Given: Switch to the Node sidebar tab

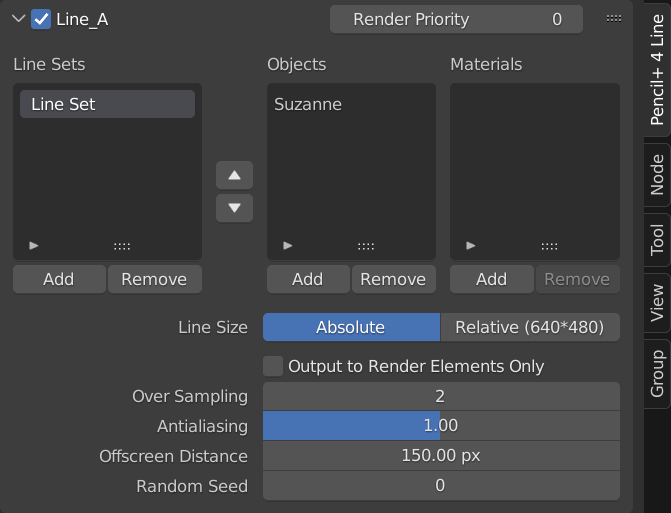Looking at the screenshot, I should click(657, 174).
